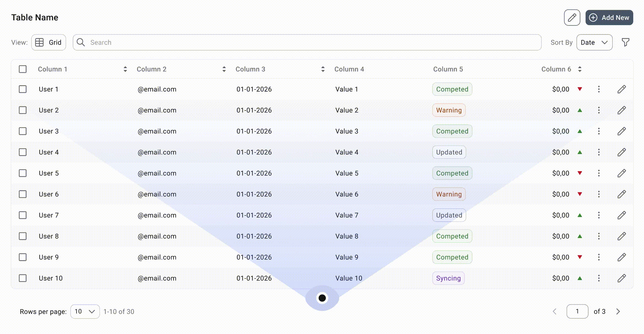Sort by Column 1 arrows
The width and height of the screenshot is (644, 334).
[x=125, y=69]
